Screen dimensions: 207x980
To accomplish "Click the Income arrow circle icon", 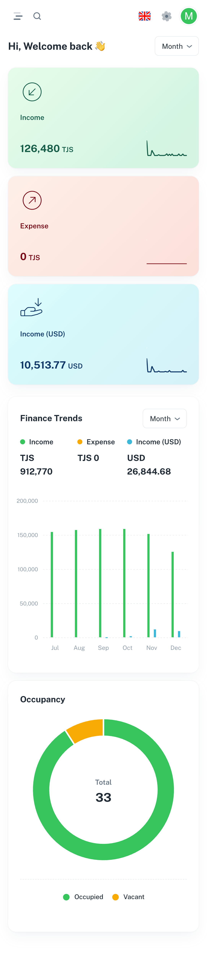I will [32, 92].
